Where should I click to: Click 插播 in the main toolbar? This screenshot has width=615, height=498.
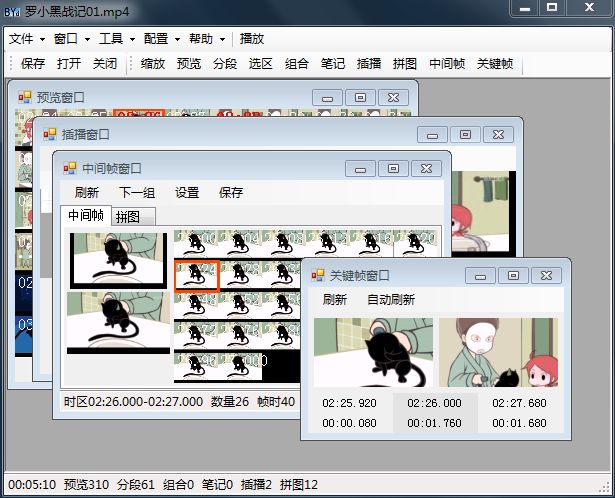click(369, 63)
